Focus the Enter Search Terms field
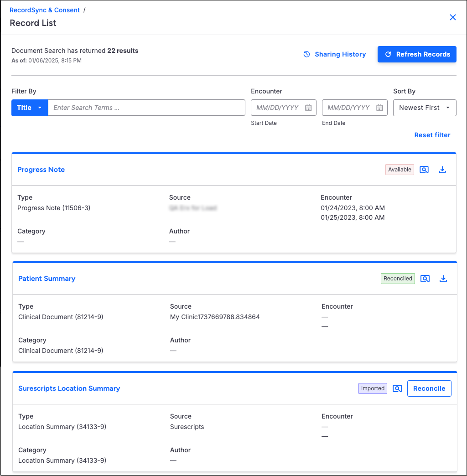The height and width of the screenshot is (476, 467). pos(146,108)
